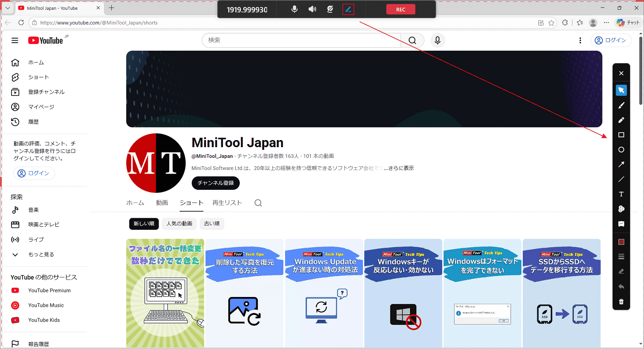Choose the straight line tool

point(621,179)
